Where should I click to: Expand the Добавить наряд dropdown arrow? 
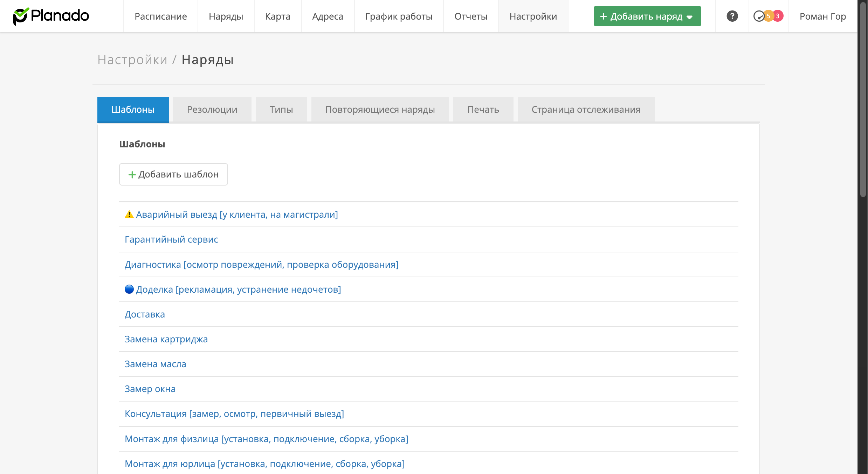(x=690, y=17)
